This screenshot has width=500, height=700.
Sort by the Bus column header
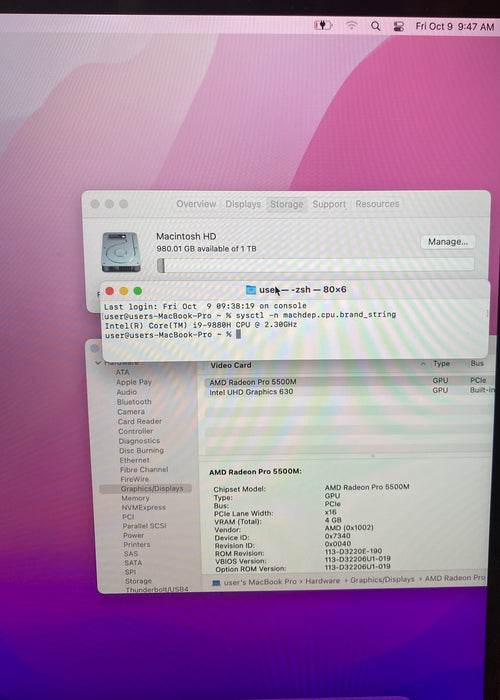point(477,363)
